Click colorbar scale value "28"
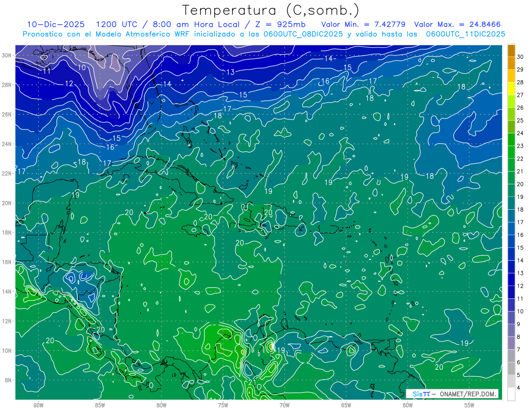 520,82
